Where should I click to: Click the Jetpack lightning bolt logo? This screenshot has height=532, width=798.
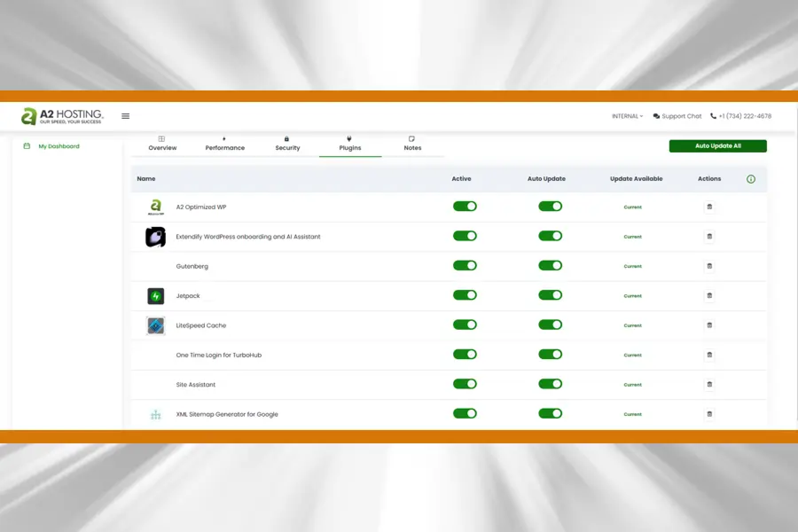coord(156,296)
